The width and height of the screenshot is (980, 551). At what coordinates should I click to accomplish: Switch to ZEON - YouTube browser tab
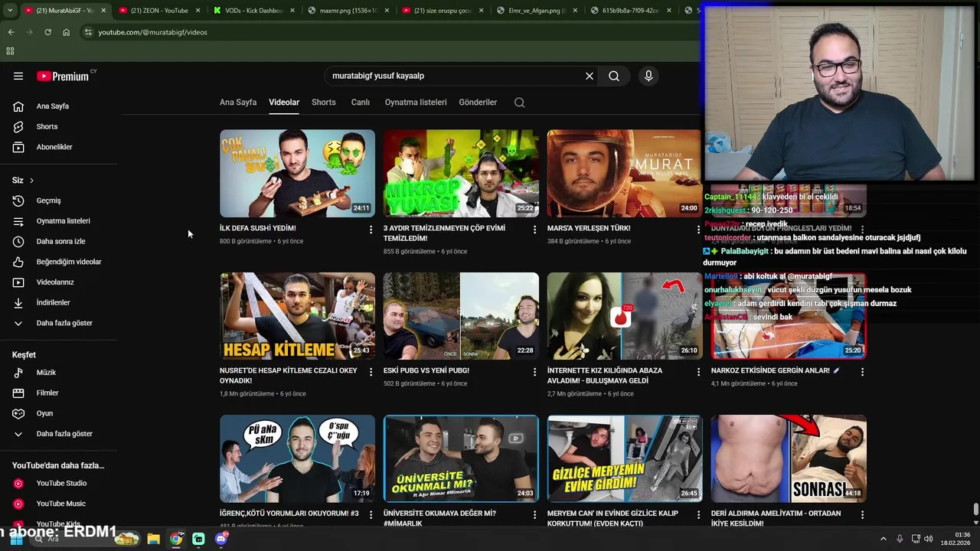[159, 11]
